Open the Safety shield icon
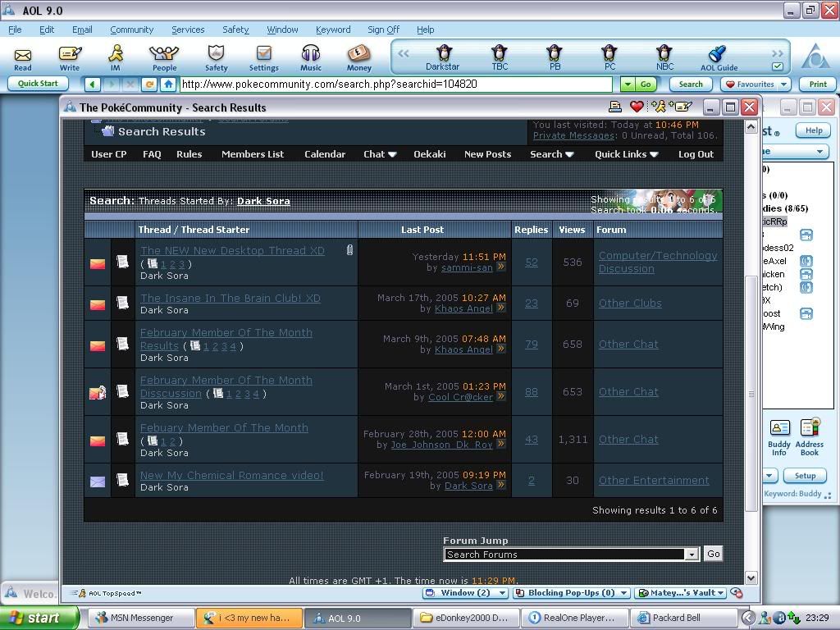The image size is (840, 630). pyautogui.click(x=216, y=58)
